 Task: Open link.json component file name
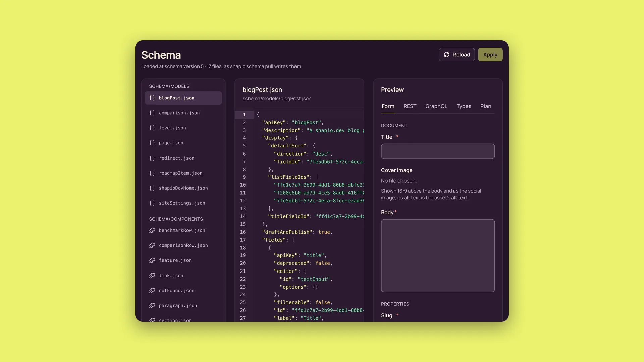tap(171, 276)
